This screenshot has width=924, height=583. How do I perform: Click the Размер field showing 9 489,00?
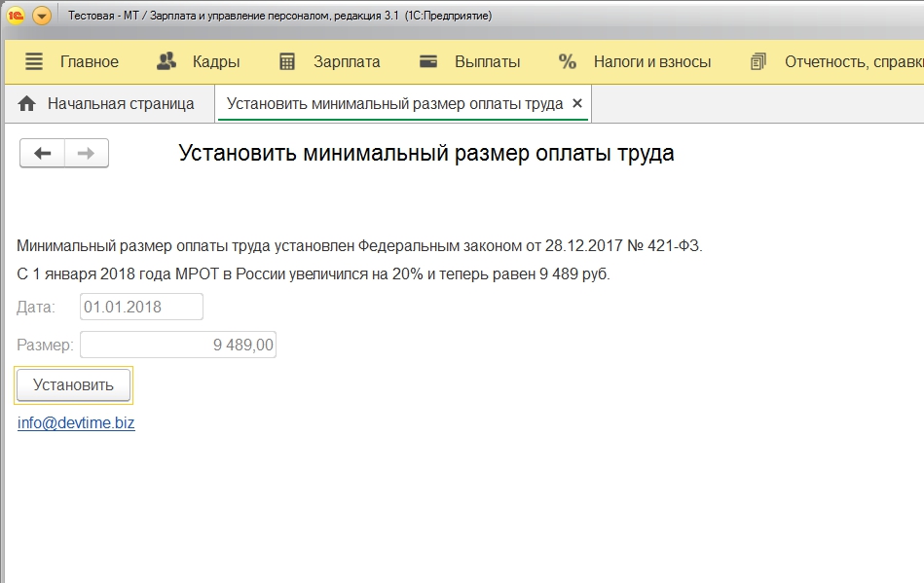pyautogui.click(x=178, y=345)
